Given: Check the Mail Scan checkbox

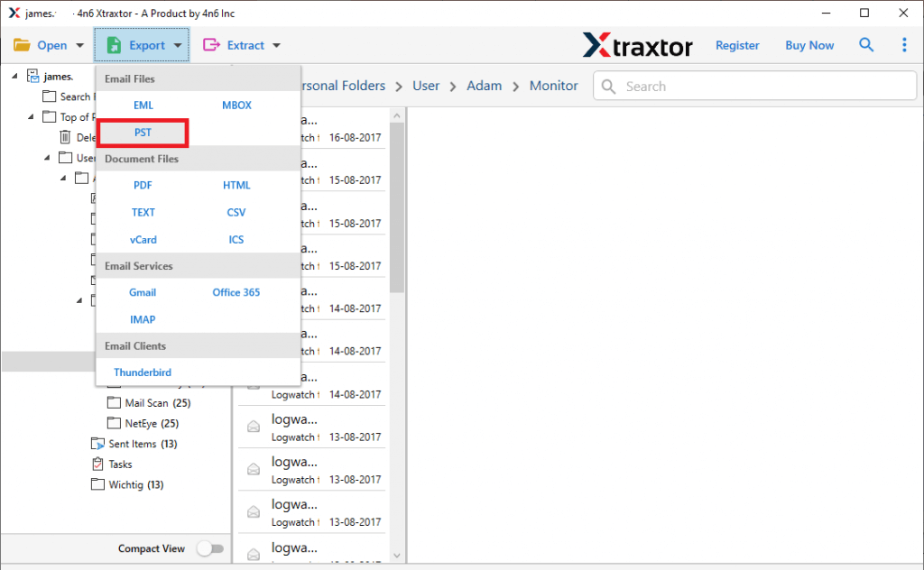Looking at the screenshot, I should coord(112,402).
